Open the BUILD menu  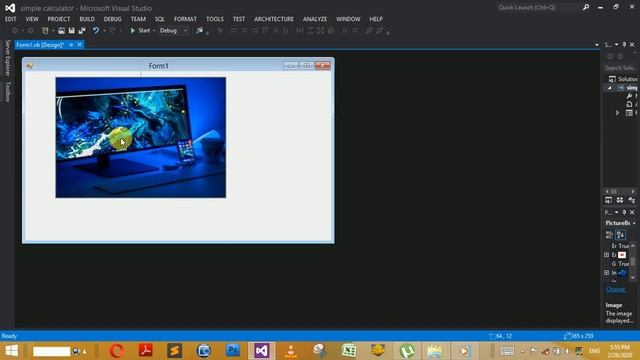point(87,19)
